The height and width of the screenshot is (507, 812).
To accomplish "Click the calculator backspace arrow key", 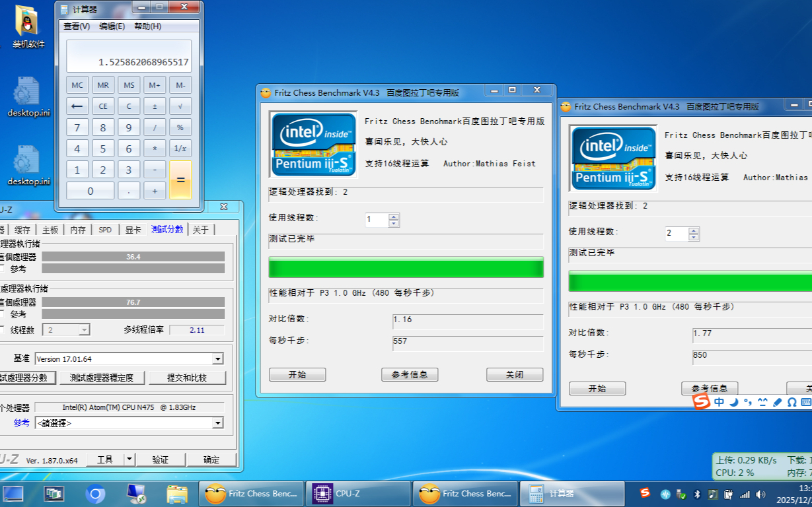I will pos(77,106).
